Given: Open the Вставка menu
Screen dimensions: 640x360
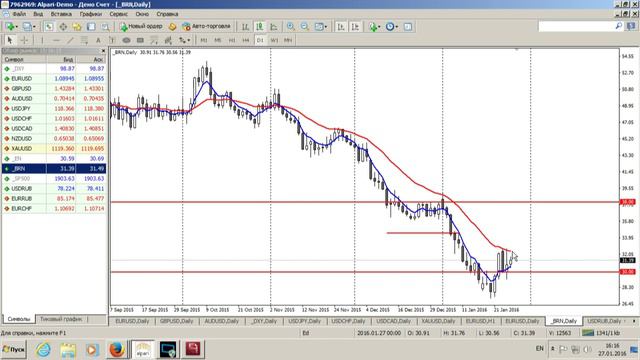Looking at the screenshot, I should tap(61, 14).
